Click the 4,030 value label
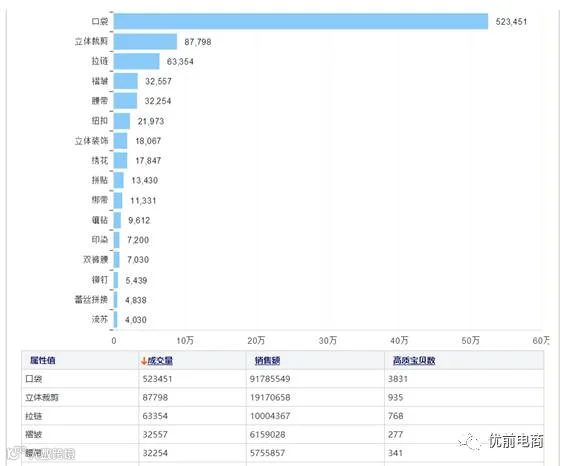Screen dimensions: 561x466 point(136,320)
